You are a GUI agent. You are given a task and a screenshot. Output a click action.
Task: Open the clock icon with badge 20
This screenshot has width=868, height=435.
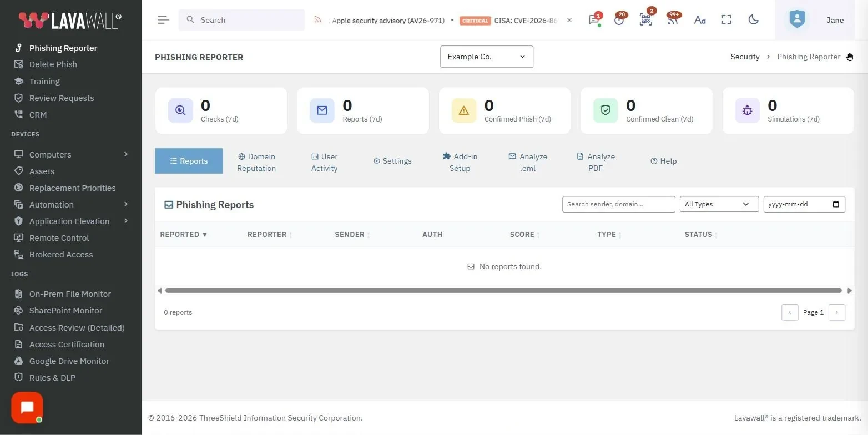point(619,20)
